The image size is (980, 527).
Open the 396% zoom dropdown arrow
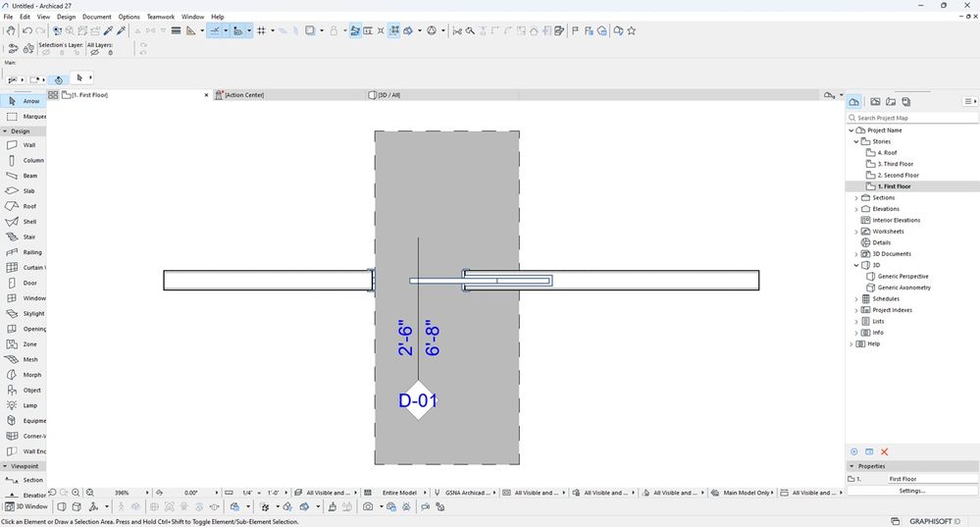147,493
